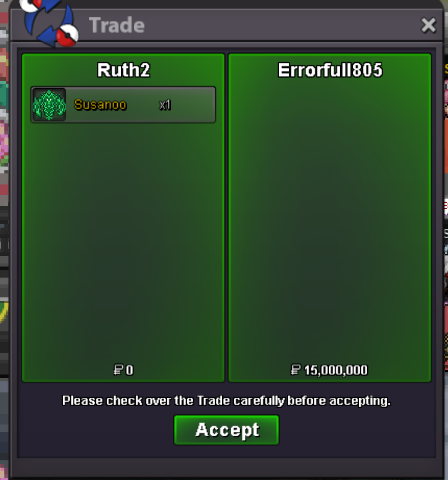Click empty area of Ruth2's offer panel
Image resolution: width=448 pixels, height=480 pixels.
(123, 242)
